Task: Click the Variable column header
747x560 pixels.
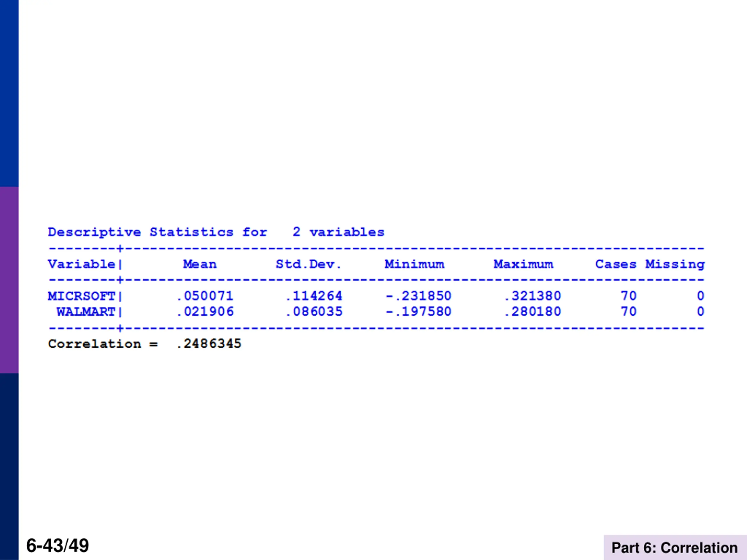Action: pyautogui.click(x=81, y=264)
